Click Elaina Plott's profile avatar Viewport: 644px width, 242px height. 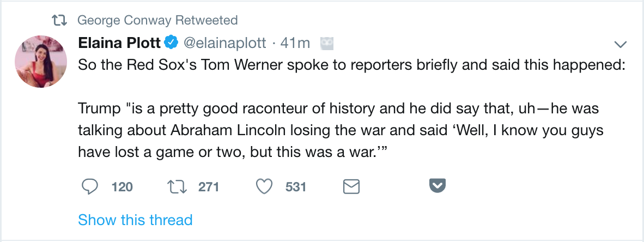(41, 62)
